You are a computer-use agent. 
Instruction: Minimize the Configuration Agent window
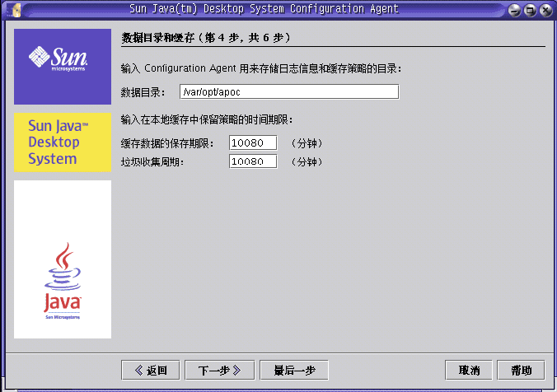click(x=514, y=10)
